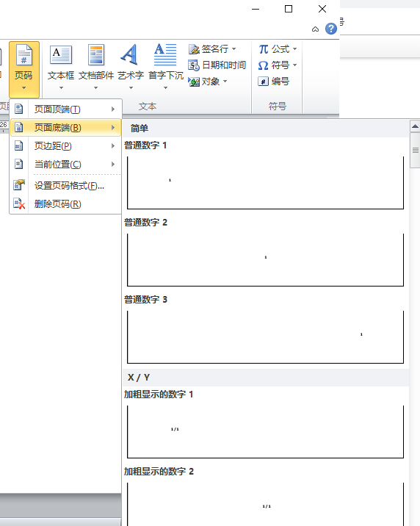Select 普通数字 3 footer preview

[266, 337]
